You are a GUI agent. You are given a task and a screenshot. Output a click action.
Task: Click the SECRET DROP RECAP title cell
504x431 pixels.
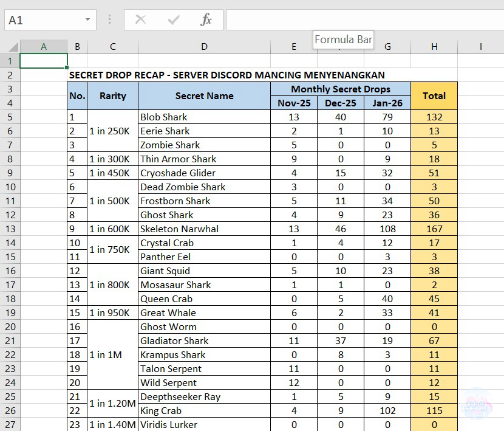(227, 75)
